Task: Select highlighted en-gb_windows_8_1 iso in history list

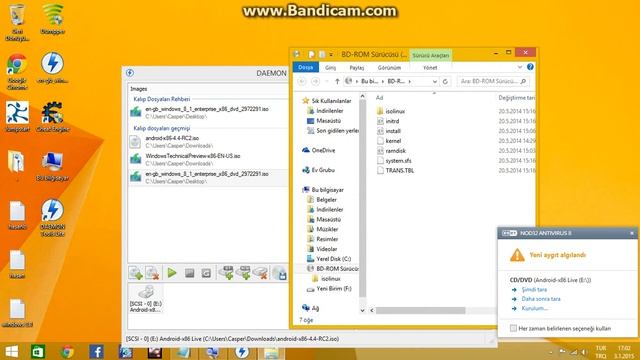Action: (x=208, y=177)
